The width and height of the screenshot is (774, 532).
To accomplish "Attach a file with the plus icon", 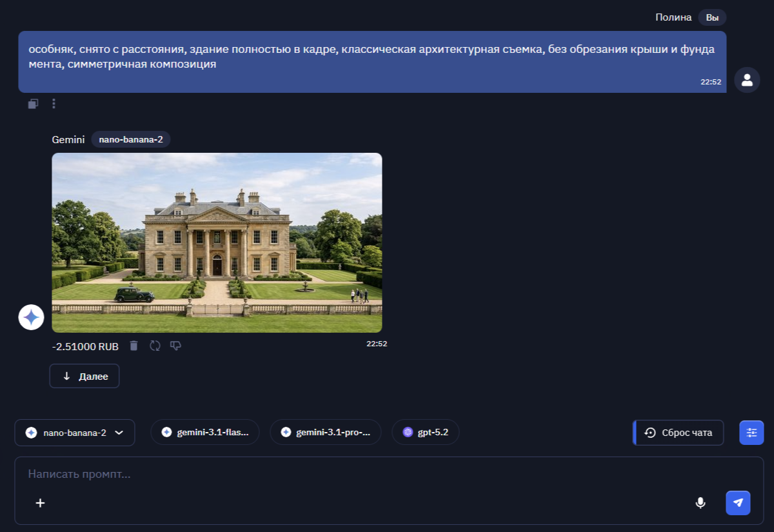I will 40,503.
